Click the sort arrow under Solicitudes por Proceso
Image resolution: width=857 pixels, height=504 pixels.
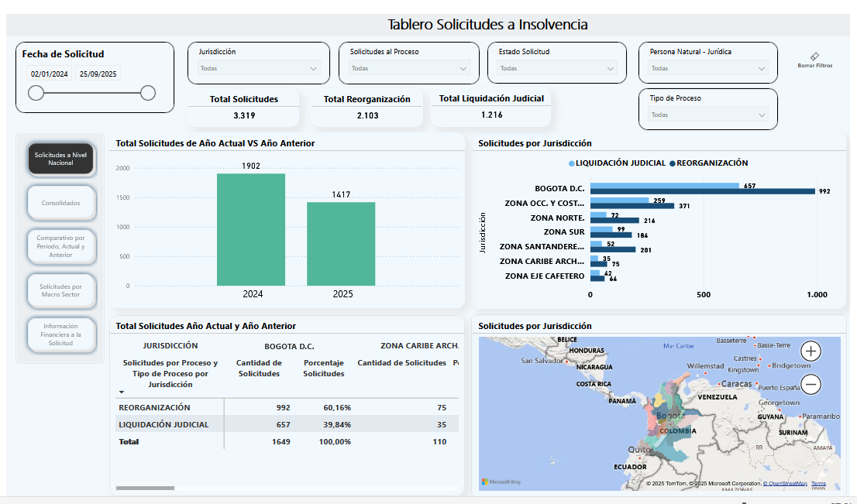pos(122,393)
